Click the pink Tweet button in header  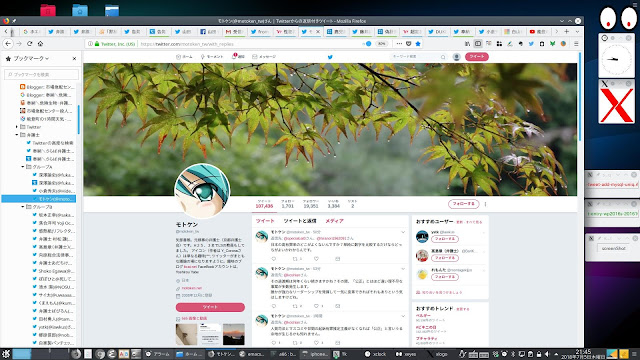477,56
